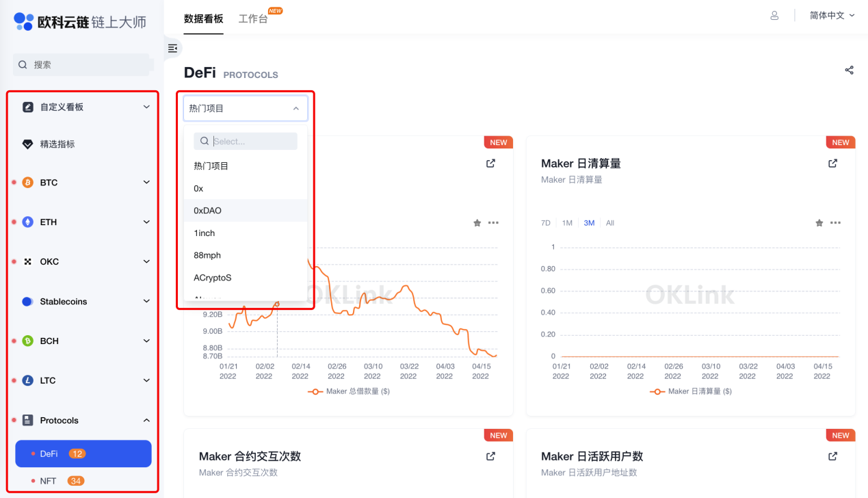Click the sidebar search magnifier icon
Screen dimensions: 868x498
tap(23, 65)
